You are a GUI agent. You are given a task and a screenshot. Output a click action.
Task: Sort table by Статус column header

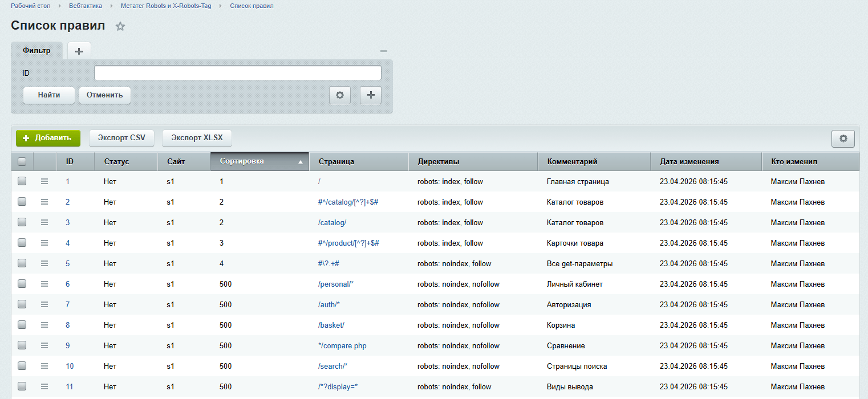click(x=126, y=161)
